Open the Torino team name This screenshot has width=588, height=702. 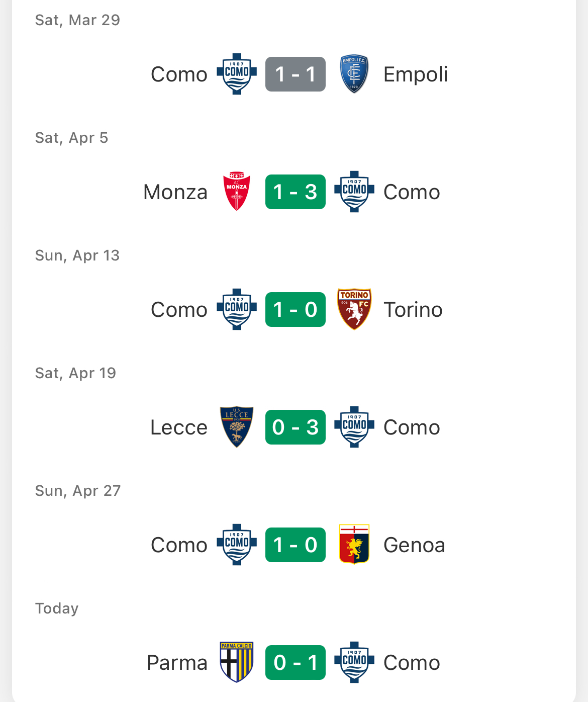(413, 310)
